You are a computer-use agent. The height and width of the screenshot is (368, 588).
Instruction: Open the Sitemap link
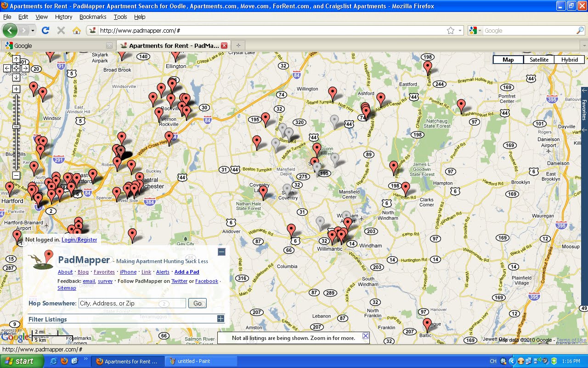point(67,288)
